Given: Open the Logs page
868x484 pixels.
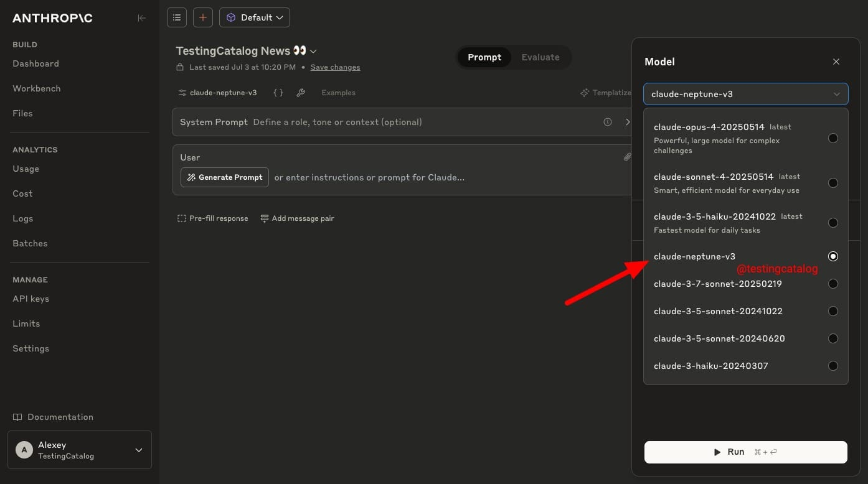Looking at the screenshot, I should [x=23, y=218].
